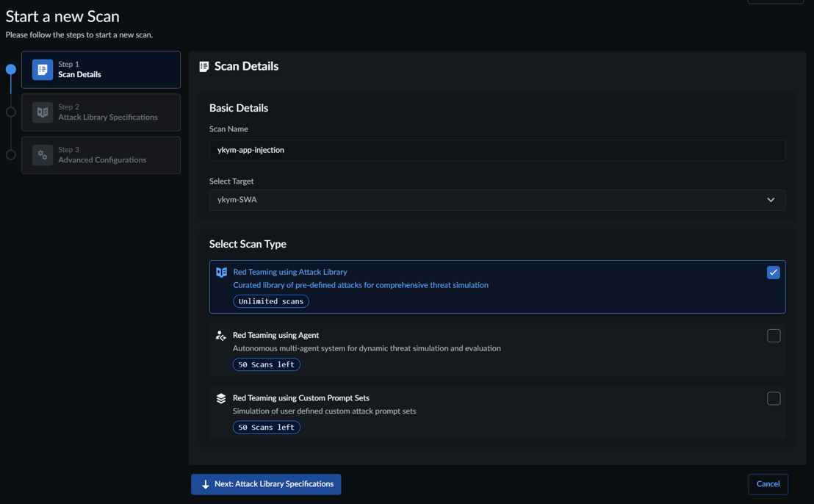
Task: Click the Scan Details header icon
Action: tap(204, 67)
